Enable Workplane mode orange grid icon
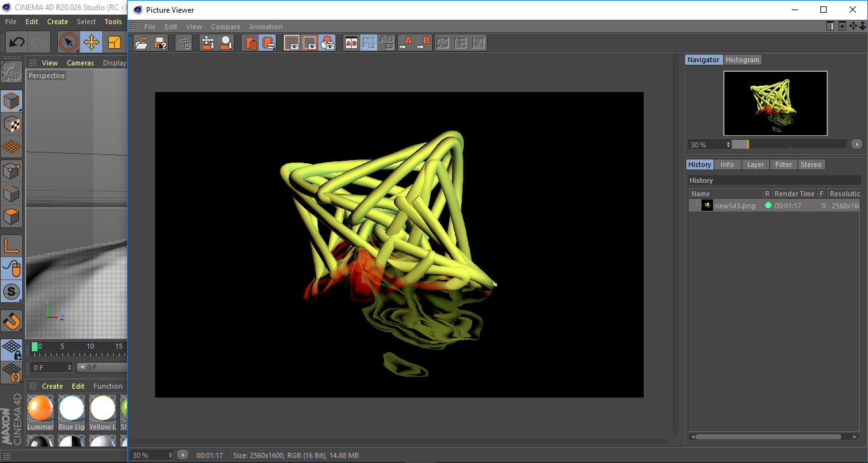Screen dimensions: 868x463 pos(11,147)
